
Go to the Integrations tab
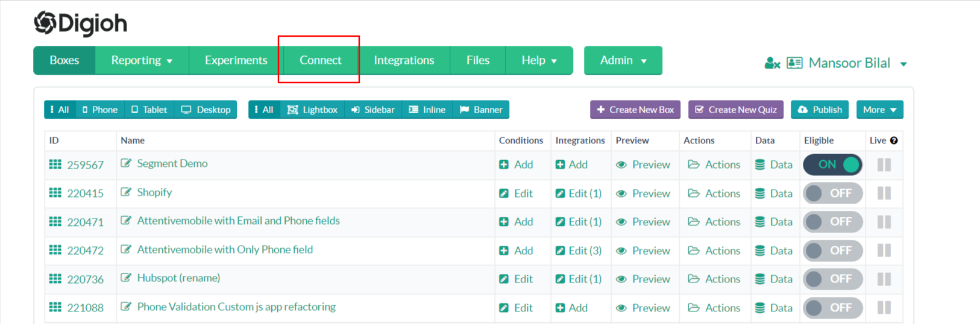[404, 60]
